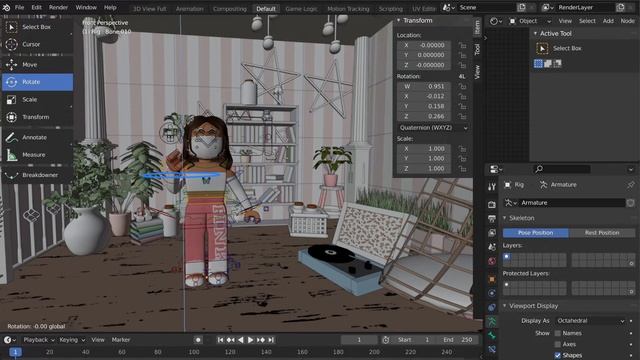
Task: Activate the Rotate tool
Action: point(38,82)
